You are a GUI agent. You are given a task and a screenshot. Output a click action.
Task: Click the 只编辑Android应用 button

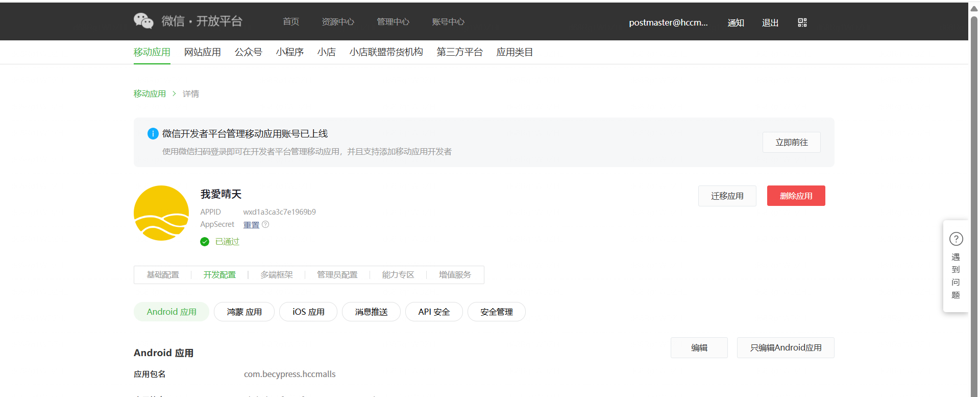click(x=786, y=348)
